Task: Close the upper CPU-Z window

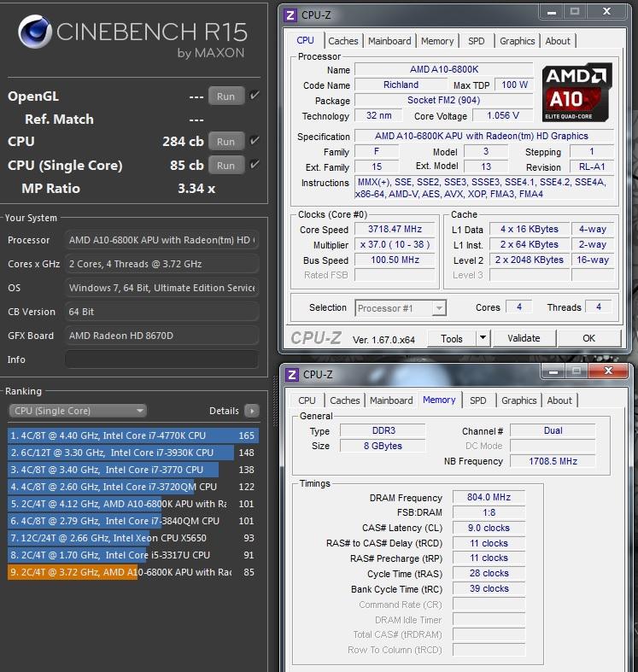Action: pyautogui.click(x=606, y=12)
